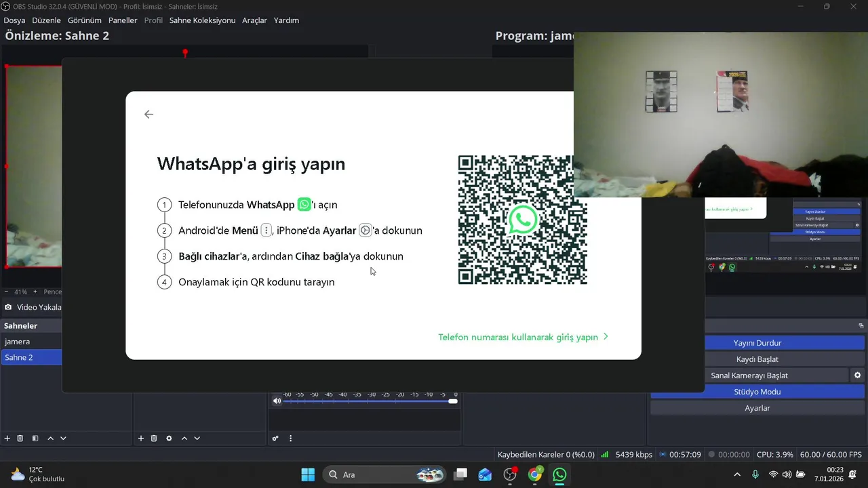
Task: Click streaming time 00:57:09 in status bar
Action: pos(685,455)
